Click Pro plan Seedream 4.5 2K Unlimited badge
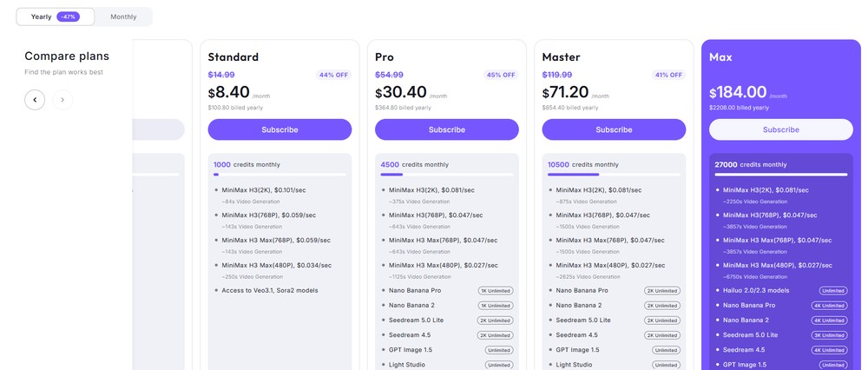The width and height of the screenshot is (868, 370). point(496,335)
